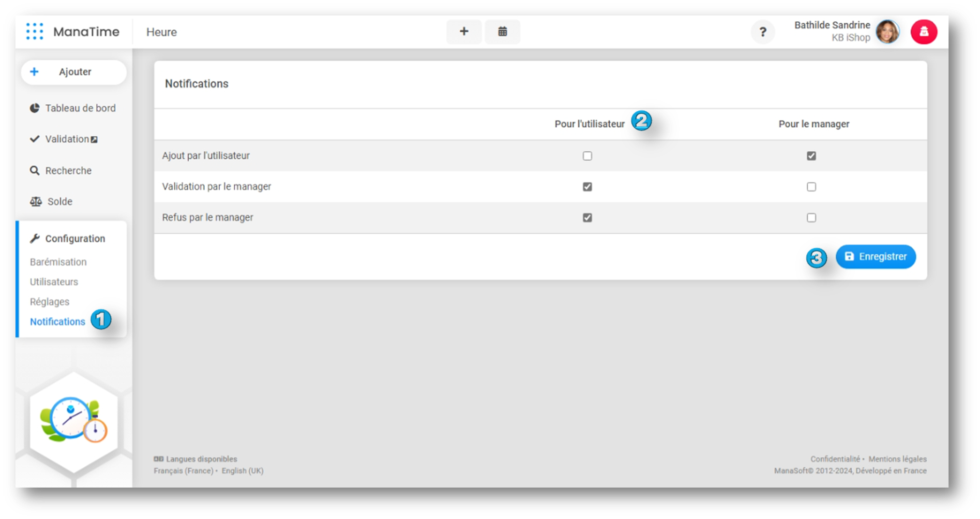Open the ManaTime apps grid icon
The width and height of the screenshot is (980, 519).
coord(34,31)
